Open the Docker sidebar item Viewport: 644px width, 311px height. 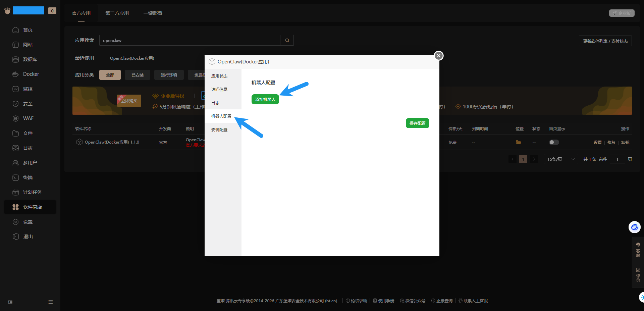click(x=31, y=74)
